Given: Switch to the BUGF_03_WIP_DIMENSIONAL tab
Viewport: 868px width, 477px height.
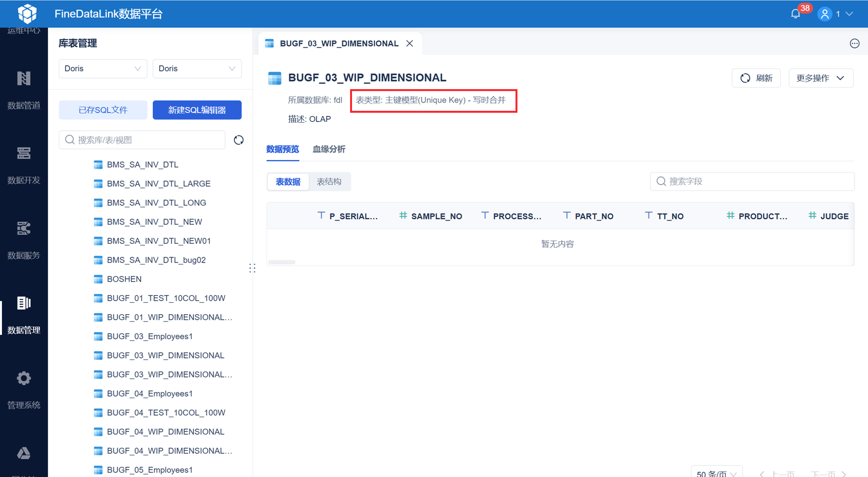Looking at the screenshot, I should [339, 43].
